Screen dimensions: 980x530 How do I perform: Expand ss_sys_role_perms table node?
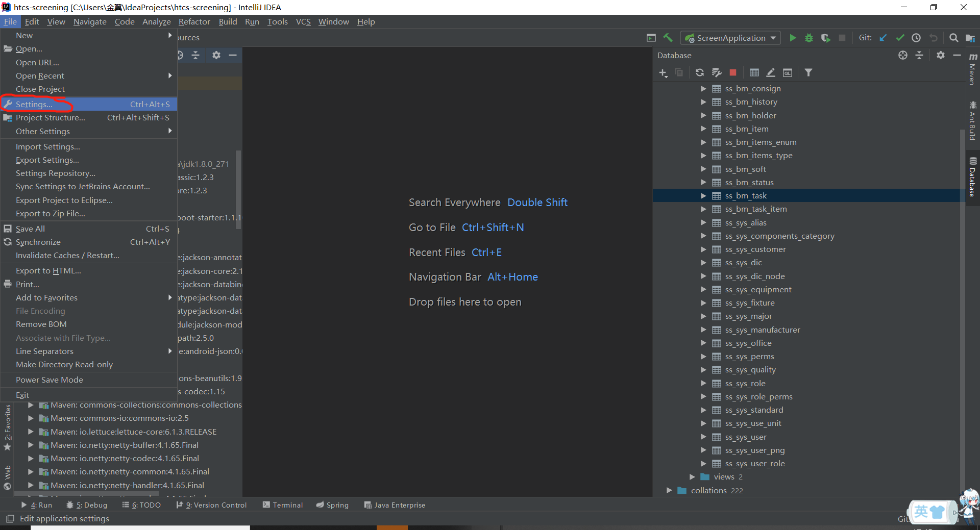tap(703, 397)
